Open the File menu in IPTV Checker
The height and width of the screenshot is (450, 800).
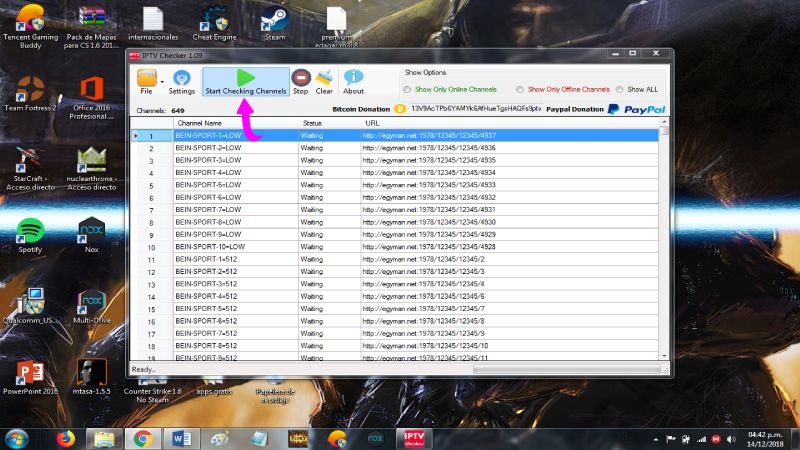(146, 82)
